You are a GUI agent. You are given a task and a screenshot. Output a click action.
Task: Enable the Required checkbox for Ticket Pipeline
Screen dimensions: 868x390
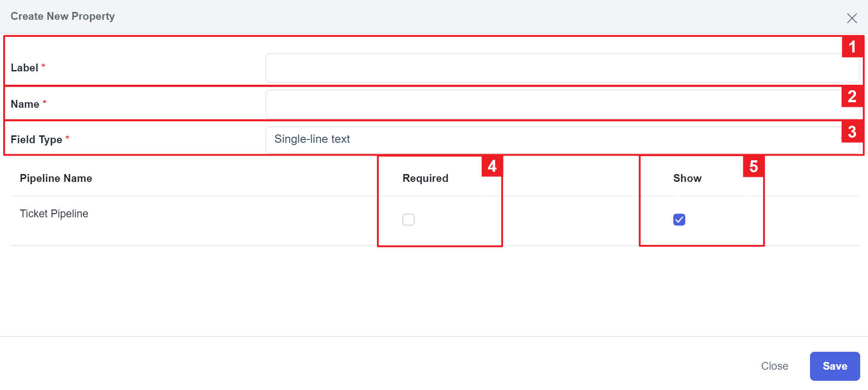pos(408,220)
